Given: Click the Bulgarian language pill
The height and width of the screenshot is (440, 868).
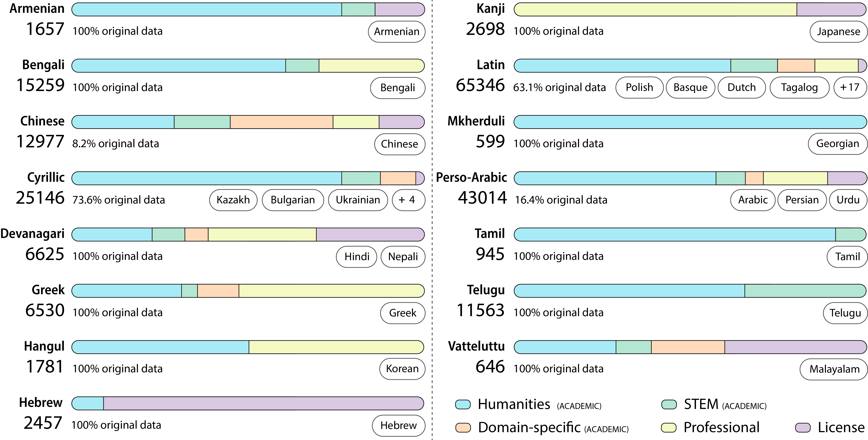Looking at the screenshot, I should 292,200.
